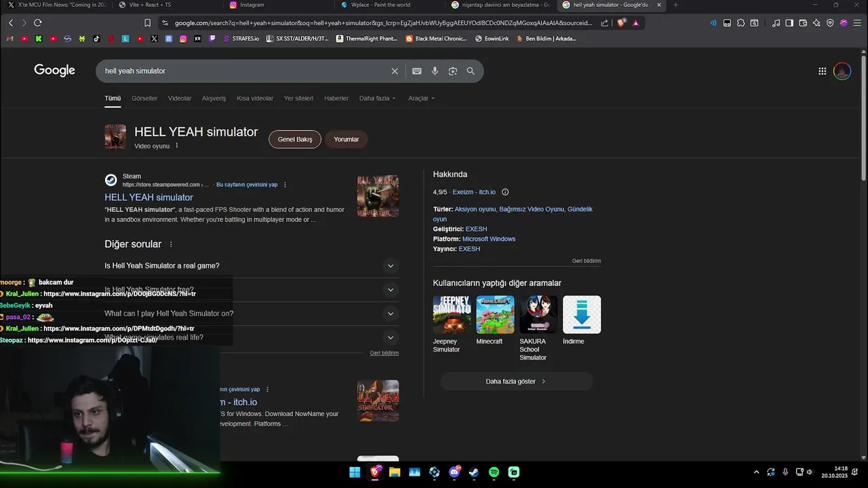
Task: Search by image with Google Lens icon
Action: coord(452,71)
